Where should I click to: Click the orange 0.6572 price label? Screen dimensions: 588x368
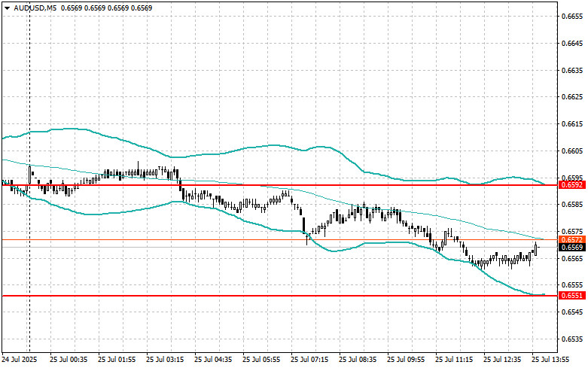click(572, 239)
